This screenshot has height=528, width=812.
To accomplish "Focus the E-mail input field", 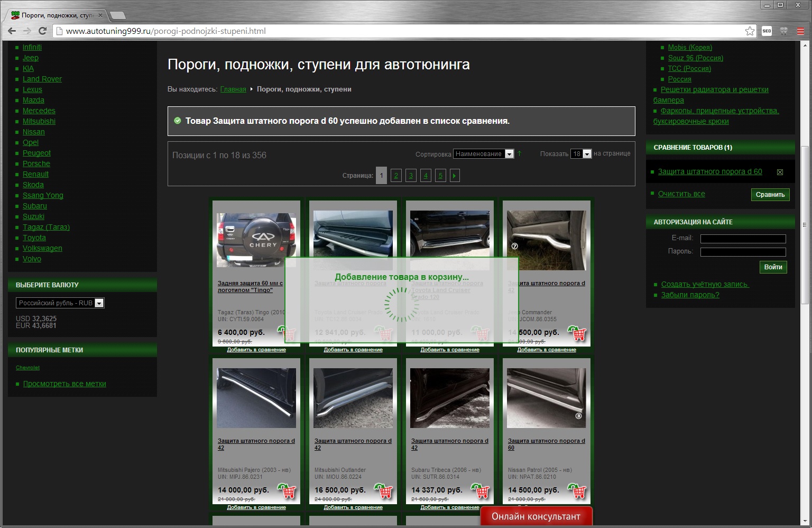I will 743,239.
